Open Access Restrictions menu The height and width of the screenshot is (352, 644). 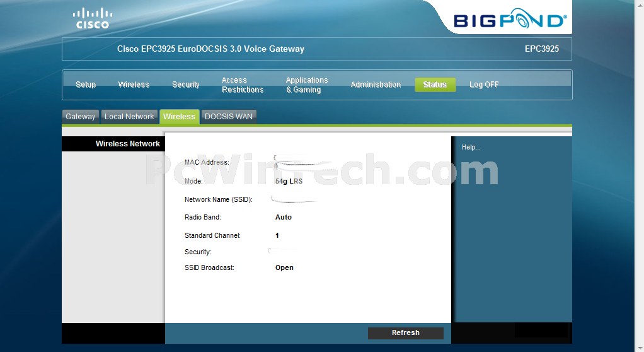243,85
